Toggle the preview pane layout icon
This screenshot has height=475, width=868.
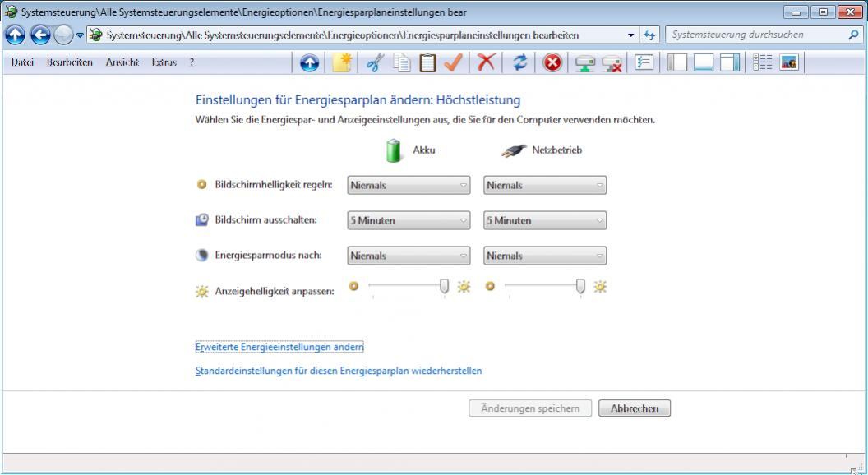[730, 62]
